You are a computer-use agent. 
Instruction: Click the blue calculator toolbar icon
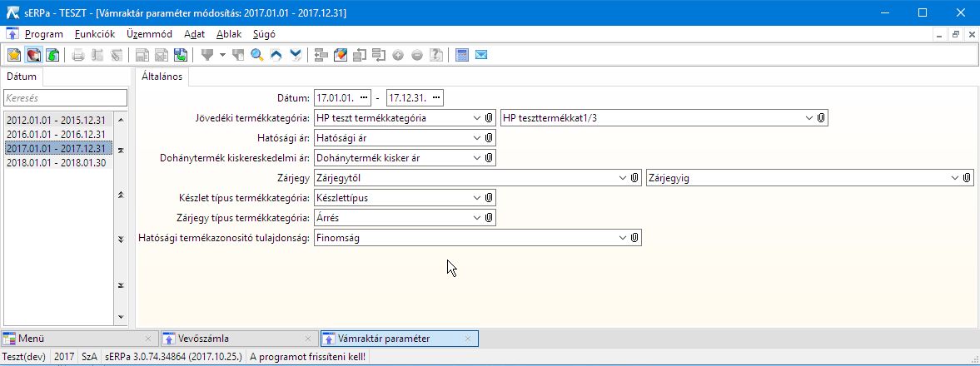pos(462,55)
